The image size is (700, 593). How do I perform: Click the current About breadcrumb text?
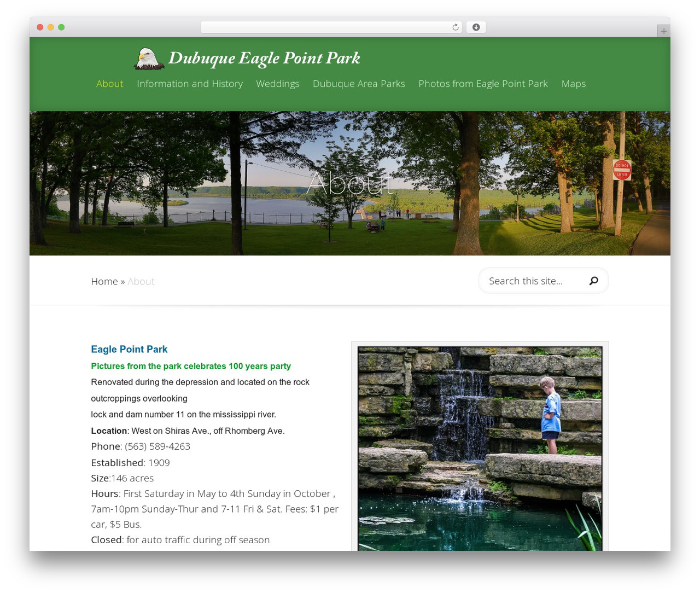141,281
